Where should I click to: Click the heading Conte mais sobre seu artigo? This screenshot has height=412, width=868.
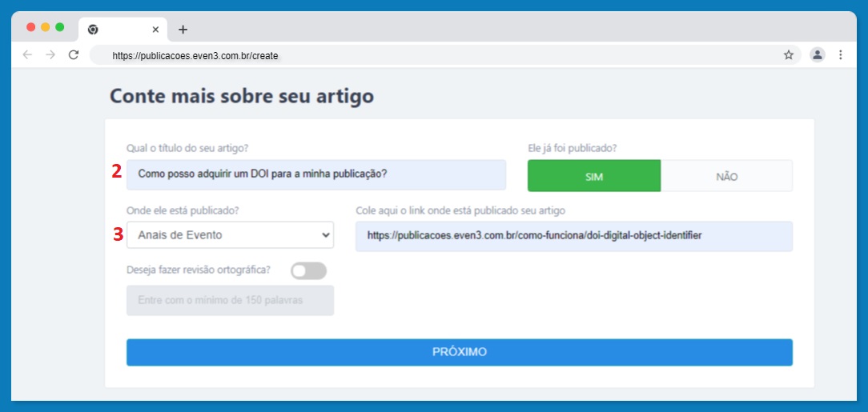pyautogui.click(x=242, y=96)
